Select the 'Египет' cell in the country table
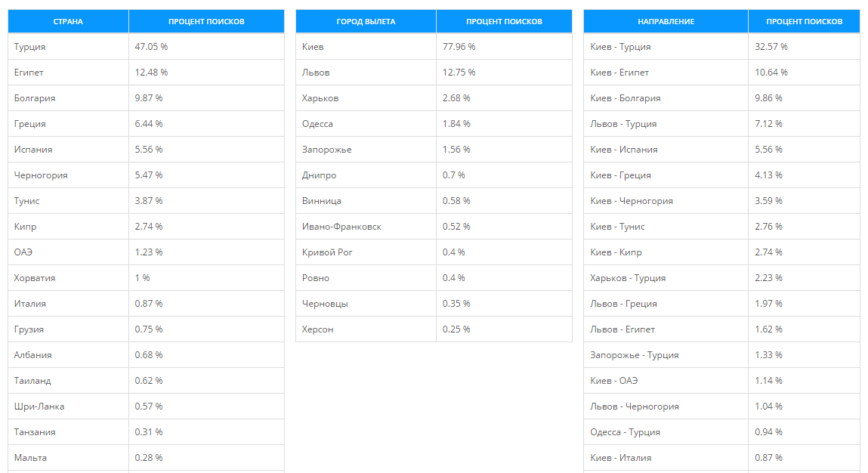 pyautogui.click(x=29, y=73)
